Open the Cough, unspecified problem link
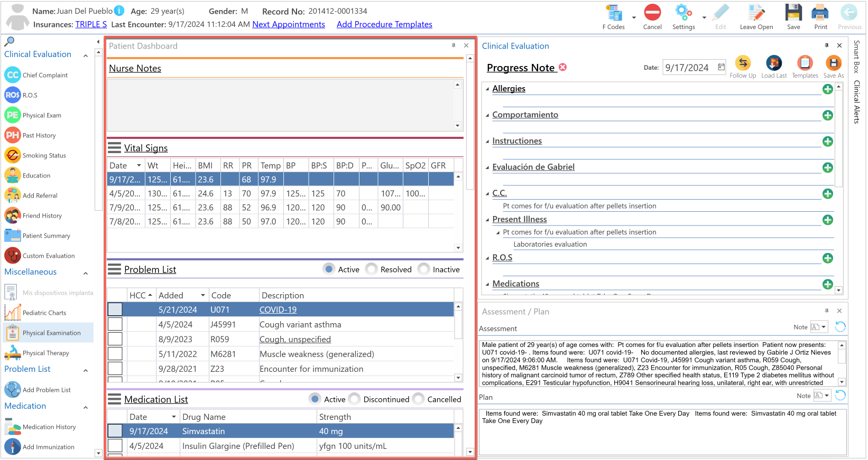Screen dimensions: 868x460 pyautogui.click(x=295, y=339)
